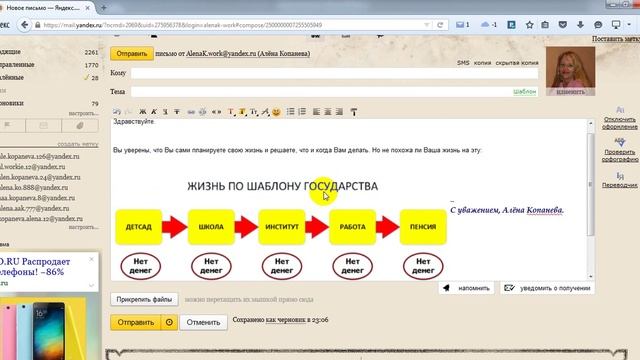Click the Yandex mail counter icon
The height and width of the screenshot is (360, 640).
point(462,25)
